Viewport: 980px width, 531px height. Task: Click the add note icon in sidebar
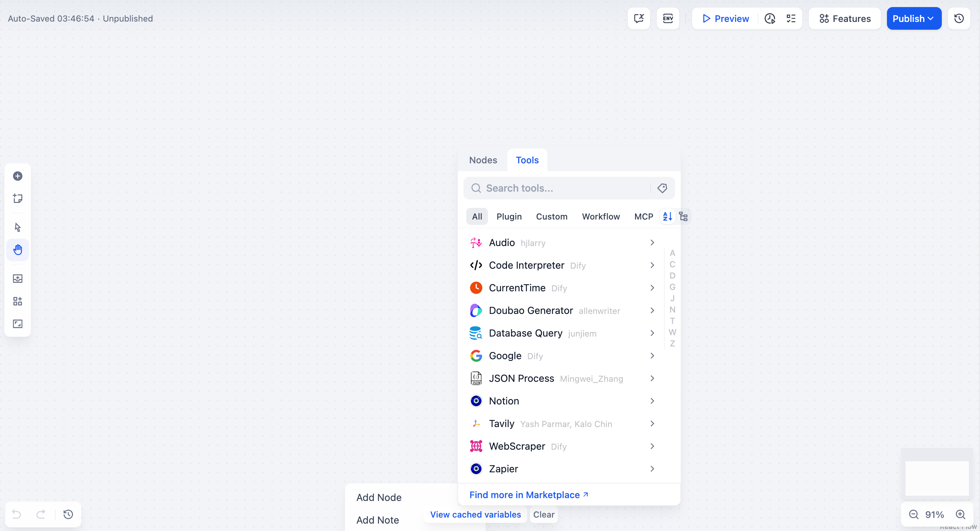coord(17,198)
